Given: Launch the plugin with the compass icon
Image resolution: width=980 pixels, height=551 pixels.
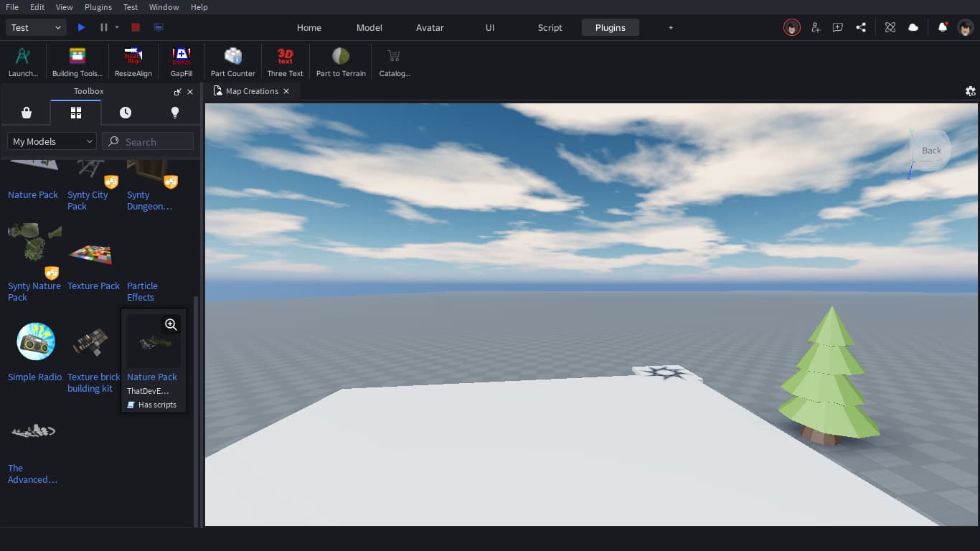Looking at the screenshot, I should 23,62.
